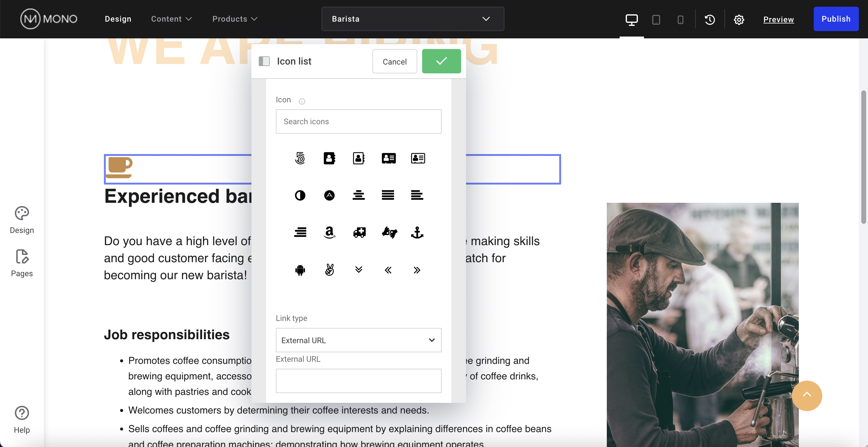Expand the Content menu
The height and width of the screenshot is (447, 868).
click(171, 19)
